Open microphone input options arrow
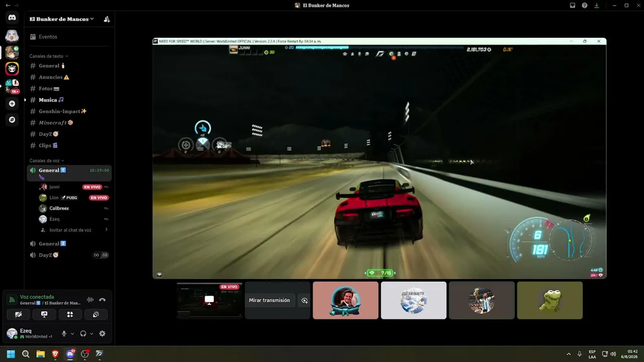This screenshot has height=362, width=644. point(72,333)
